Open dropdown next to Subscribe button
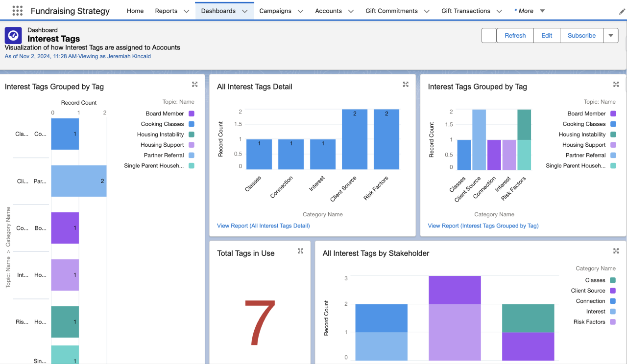 point(611,35)
